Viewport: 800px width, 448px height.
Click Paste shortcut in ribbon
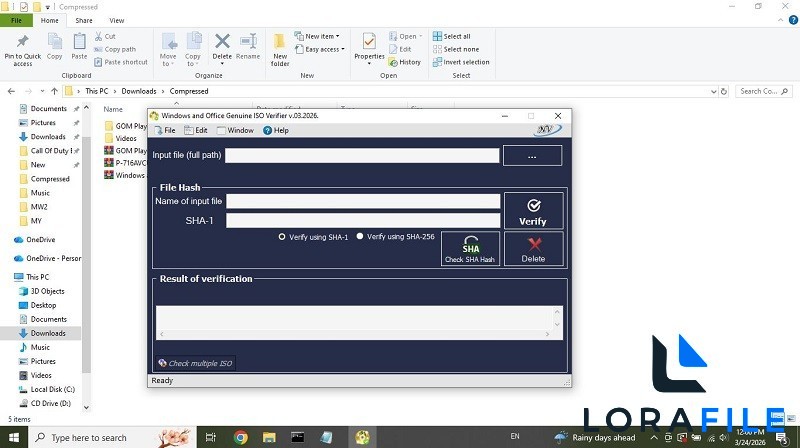click(x=121, y=62)
